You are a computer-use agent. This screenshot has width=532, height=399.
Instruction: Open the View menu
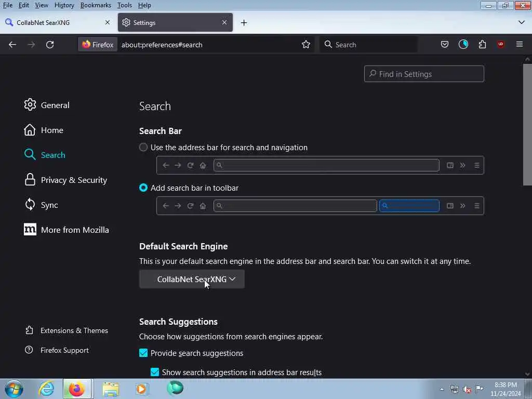pyautogui.click(x=42, y=5)
